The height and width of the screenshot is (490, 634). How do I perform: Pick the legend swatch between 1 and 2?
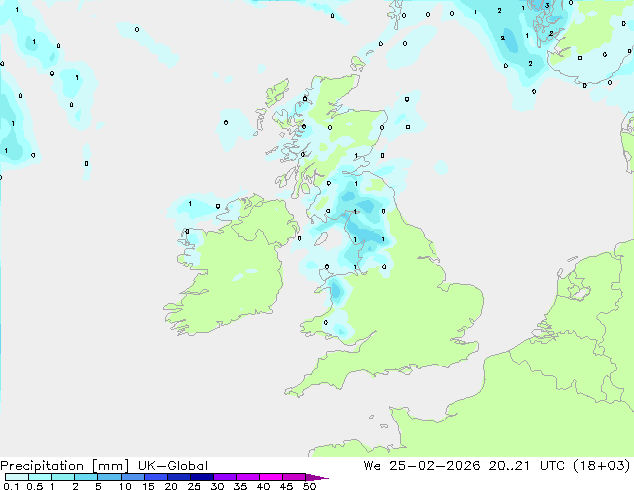click(63, 477)
